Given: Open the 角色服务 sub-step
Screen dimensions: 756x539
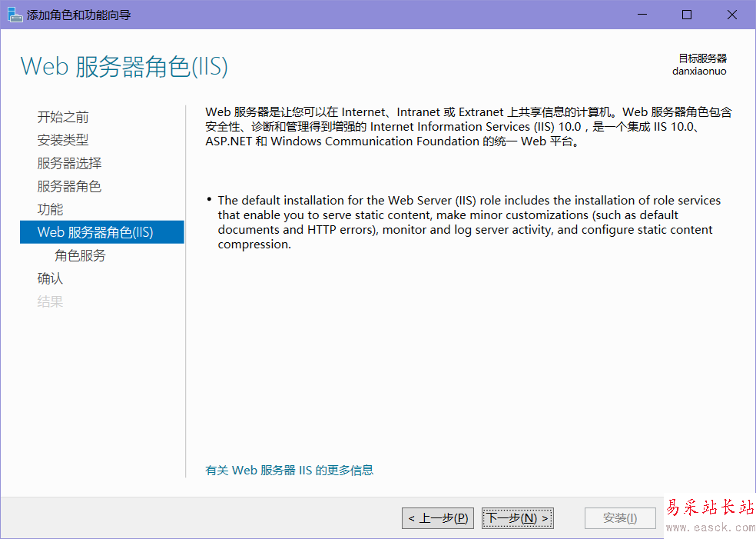Looking at the screenshot, I should 80,255.
